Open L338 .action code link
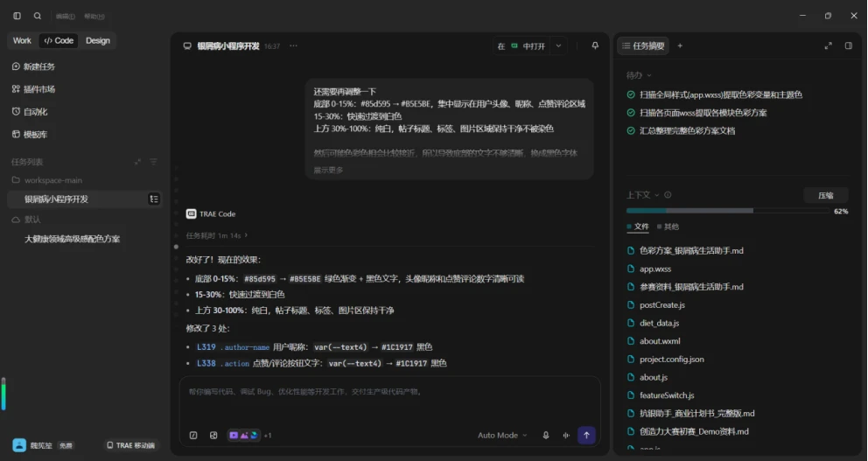 (223, 364)
